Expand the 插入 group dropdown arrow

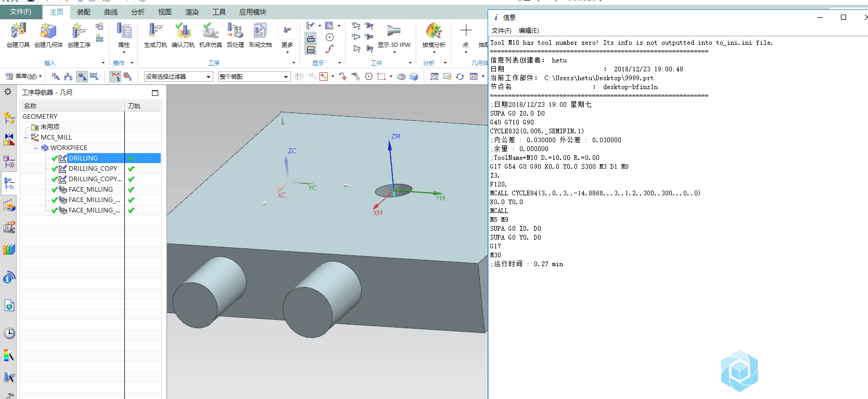[x=103, y=63]
